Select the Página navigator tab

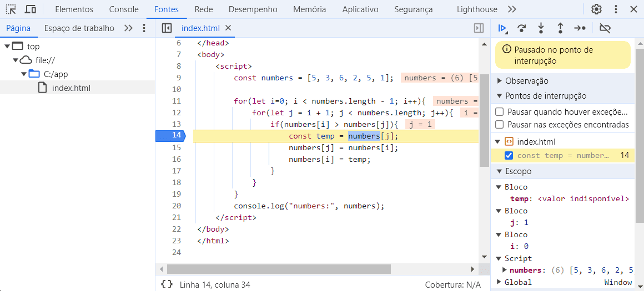click(x=18, y=28)
